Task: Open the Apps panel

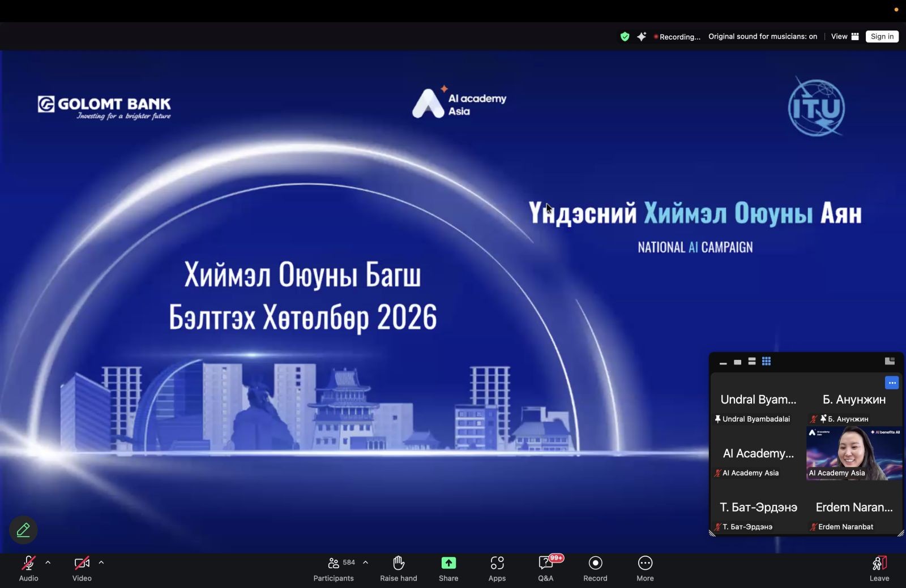Action: coord(497,563)
